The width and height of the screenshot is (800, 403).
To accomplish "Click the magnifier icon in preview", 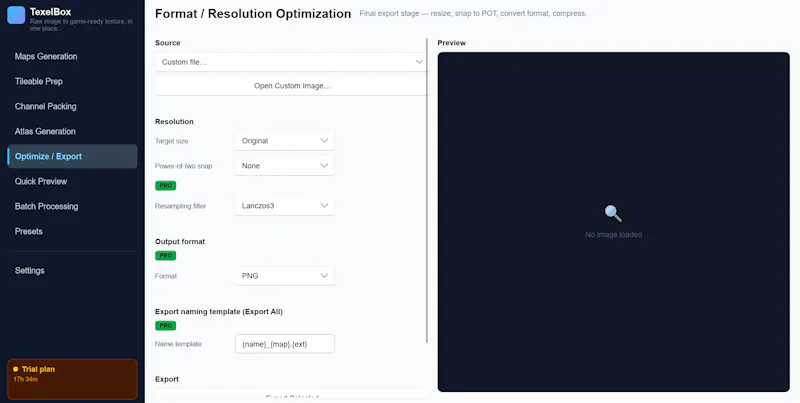I will [x=613, y=214].
